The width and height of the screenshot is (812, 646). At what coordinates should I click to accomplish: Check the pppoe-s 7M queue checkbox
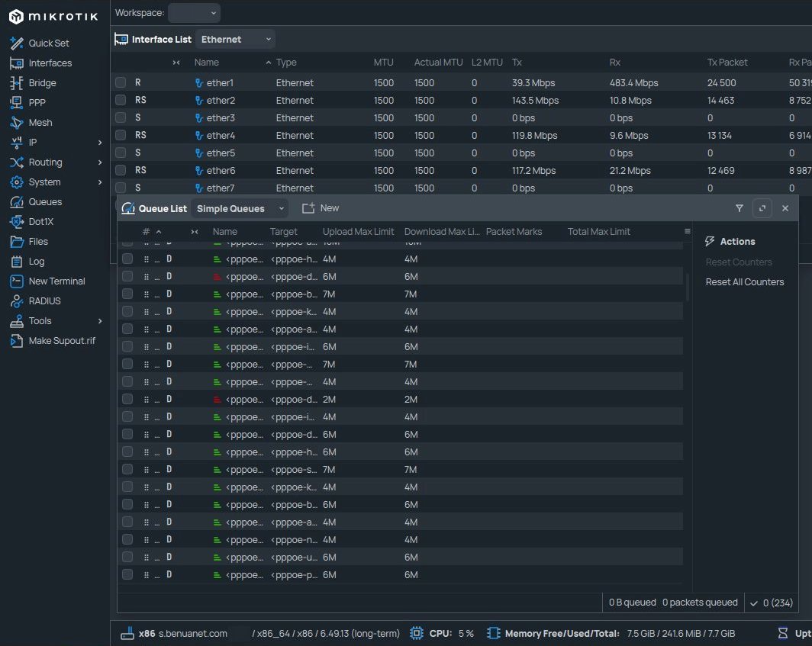coord(127,470)
